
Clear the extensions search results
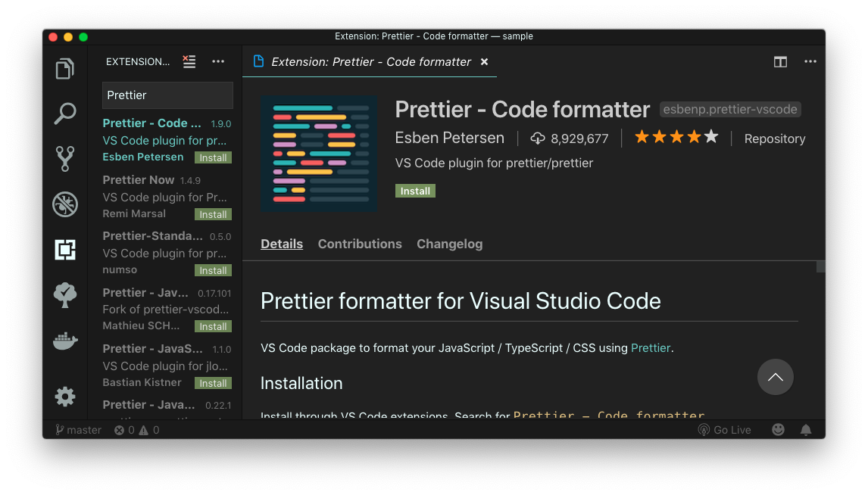point(189,61)
